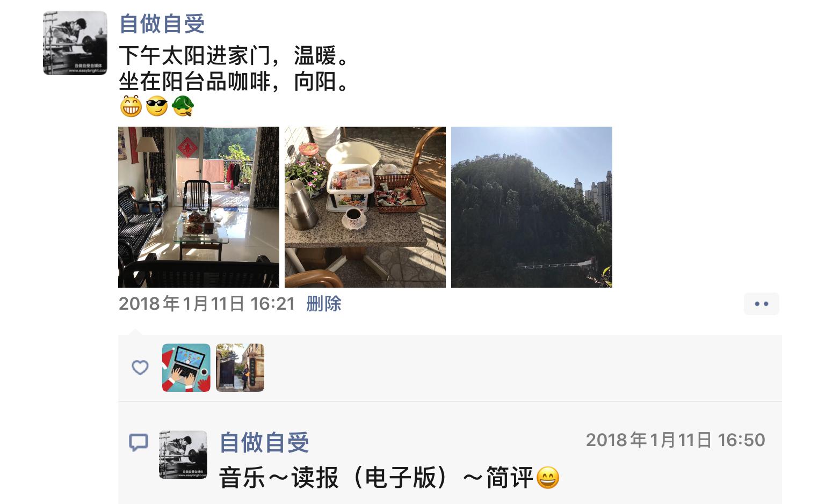825x504 pixels.
Task: Open the post author's profile avatar
Action: pyautogui.click(x=75, y=43)
